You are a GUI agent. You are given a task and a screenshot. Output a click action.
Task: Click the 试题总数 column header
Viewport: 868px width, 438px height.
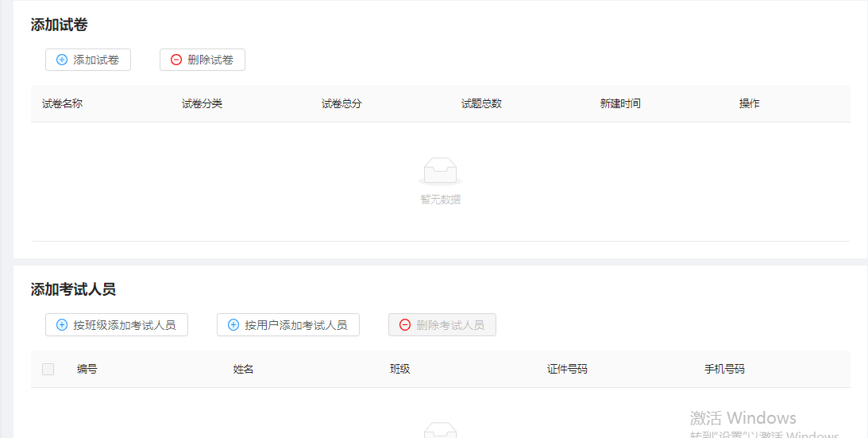click(481, 103)
